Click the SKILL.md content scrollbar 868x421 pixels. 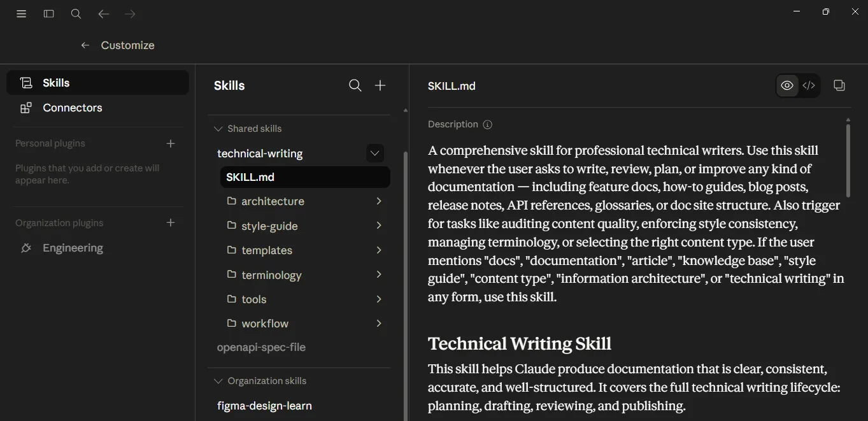coord(848,161)
